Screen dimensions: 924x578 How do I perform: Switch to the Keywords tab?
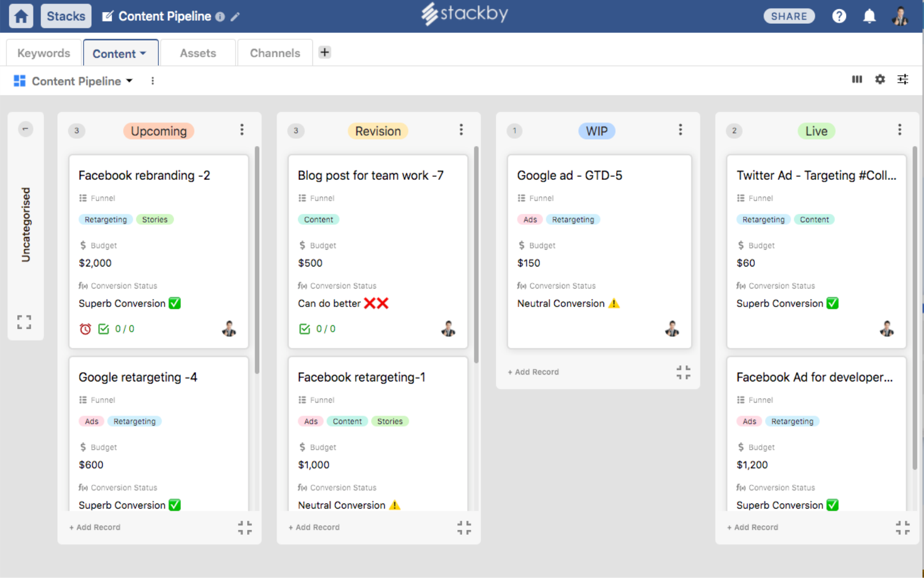click(x=43, y=53)
